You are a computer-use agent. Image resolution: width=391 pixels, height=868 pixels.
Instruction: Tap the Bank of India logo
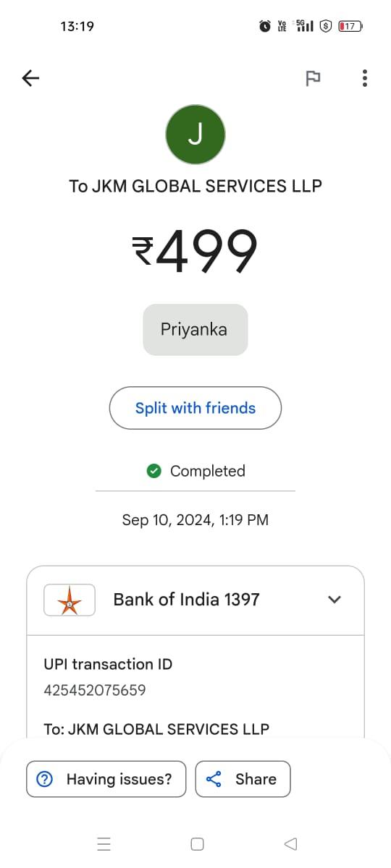pos(70,600)
